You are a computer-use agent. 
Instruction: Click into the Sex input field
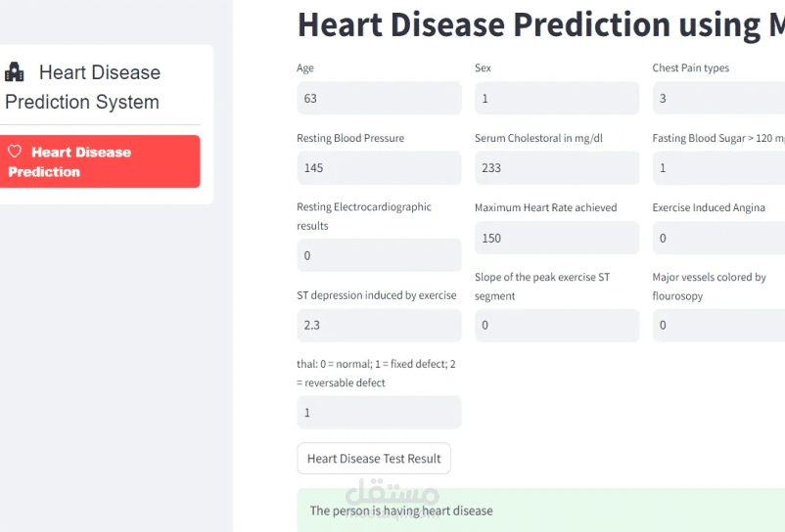click(556, 98)
